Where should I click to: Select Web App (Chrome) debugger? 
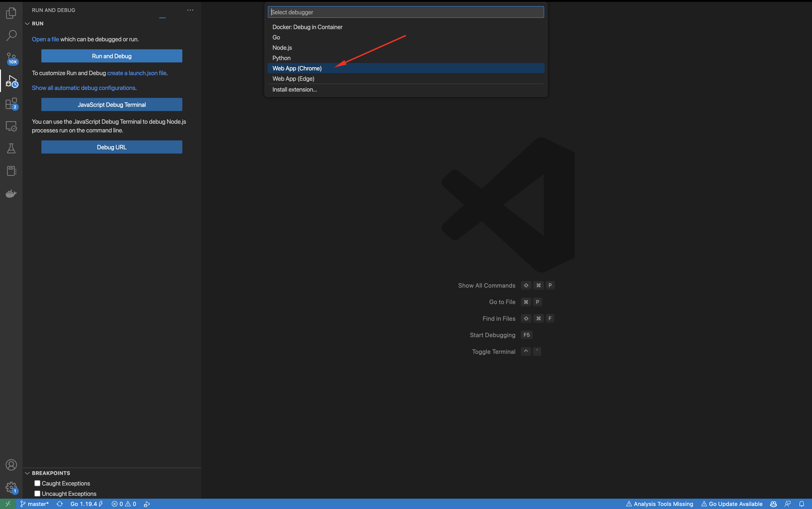tap(297, 68)
